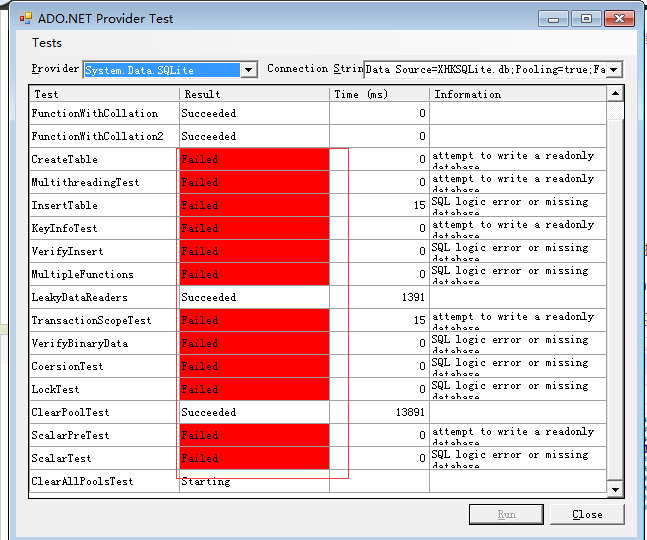This screenshot has height=540, width=647.
Task: Click the Close button
Action: coord(587,514)
